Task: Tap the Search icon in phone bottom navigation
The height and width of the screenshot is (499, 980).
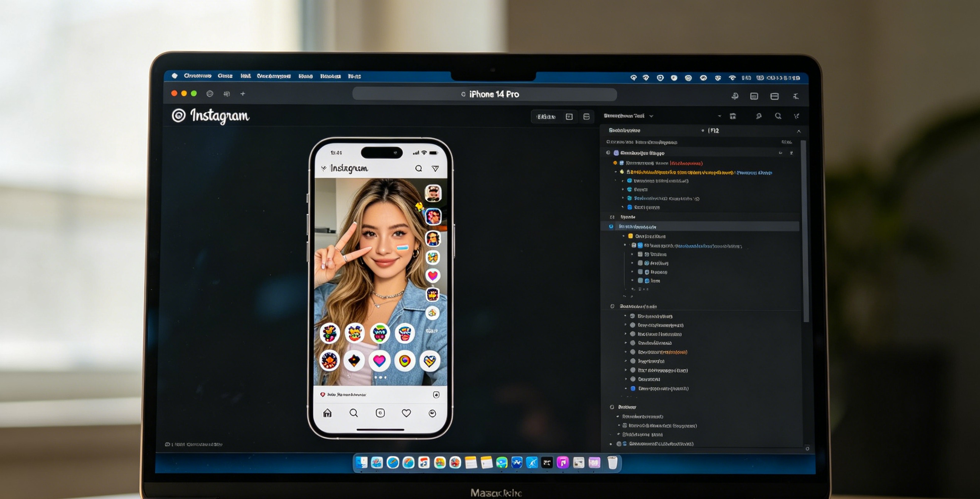Action: pos(354,413)
